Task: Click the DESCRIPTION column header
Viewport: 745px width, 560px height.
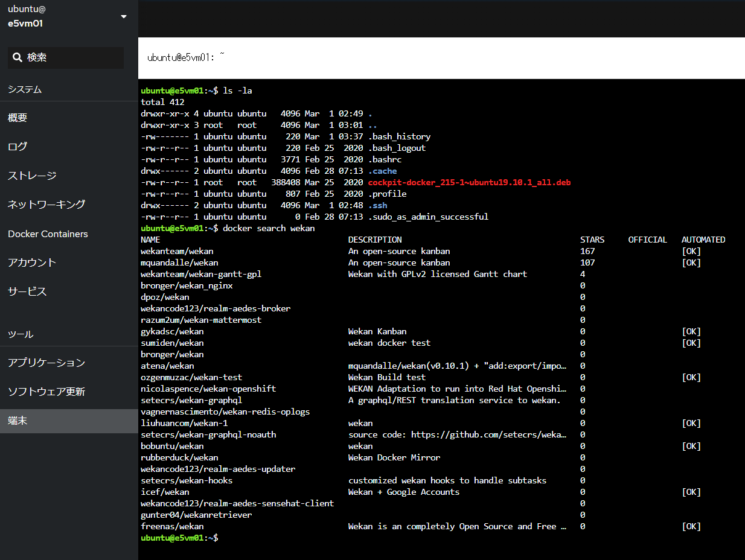Action: coord(375,240)
